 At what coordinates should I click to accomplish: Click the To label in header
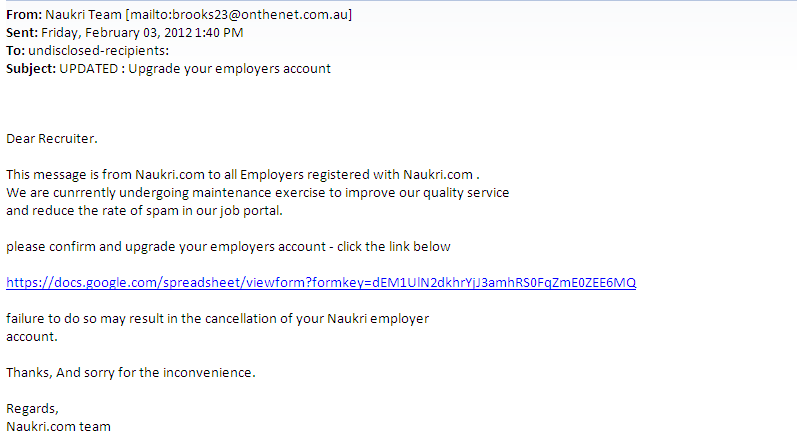pyautogui.click(x=15, y=51)
